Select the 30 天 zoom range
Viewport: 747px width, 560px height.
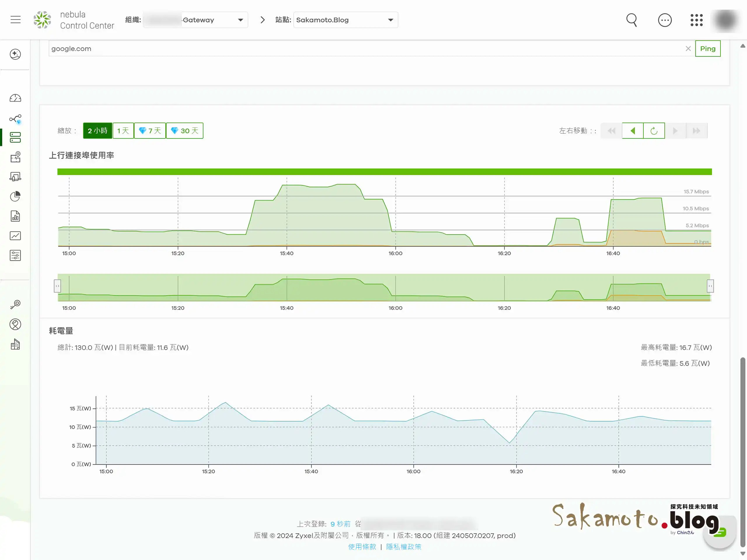pos(184,131)
